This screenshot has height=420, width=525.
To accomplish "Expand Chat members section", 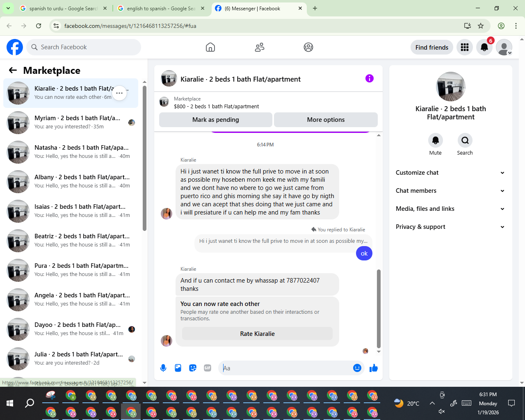I will [450, 191].
